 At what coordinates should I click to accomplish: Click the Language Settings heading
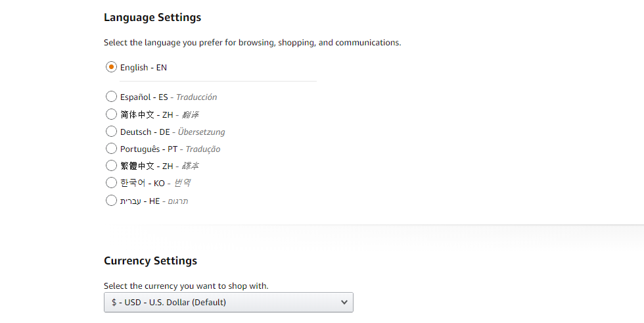(x=152, y=18)
